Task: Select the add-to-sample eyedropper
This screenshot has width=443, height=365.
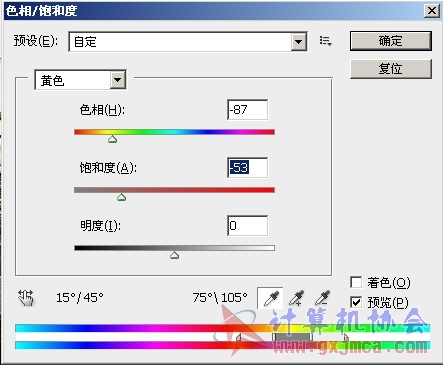Action: (296, 298)
